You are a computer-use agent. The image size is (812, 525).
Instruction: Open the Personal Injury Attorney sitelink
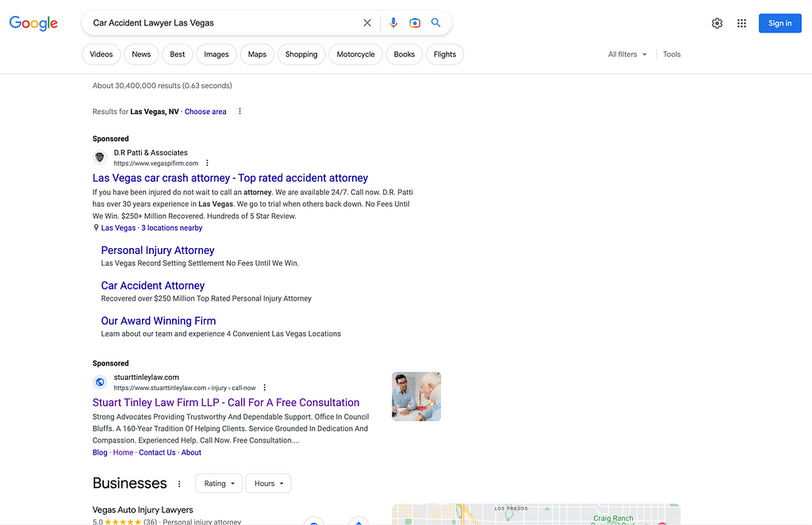[158, 250]
